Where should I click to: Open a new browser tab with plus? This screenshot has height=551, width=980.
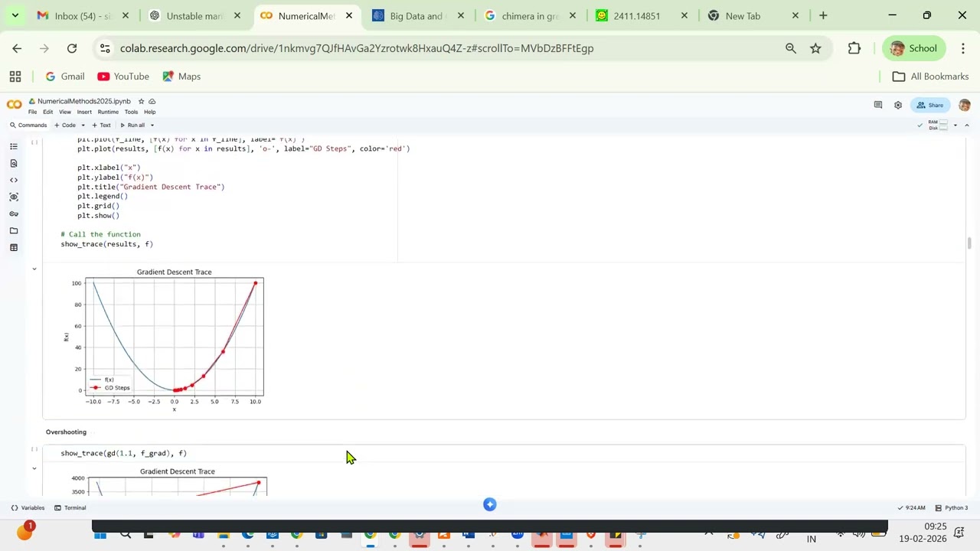(823, 15)
